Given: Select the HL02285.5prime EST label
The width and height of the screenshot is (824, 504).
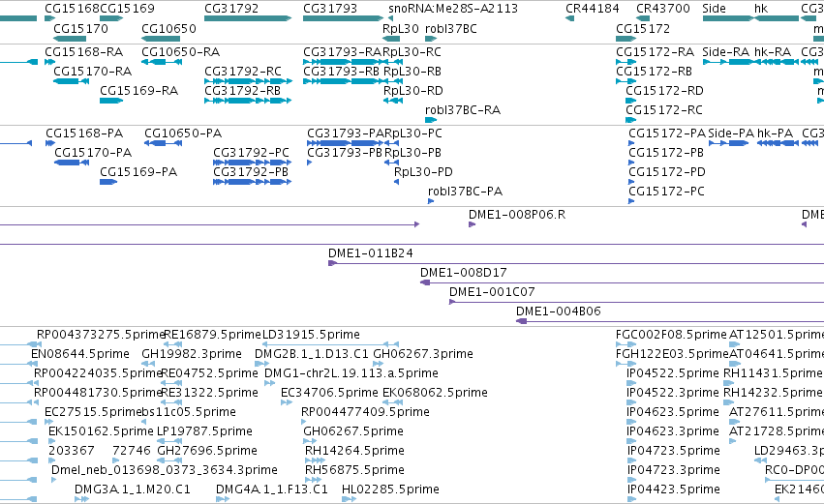Looking at the screenshot, I should tap(390, 489).
